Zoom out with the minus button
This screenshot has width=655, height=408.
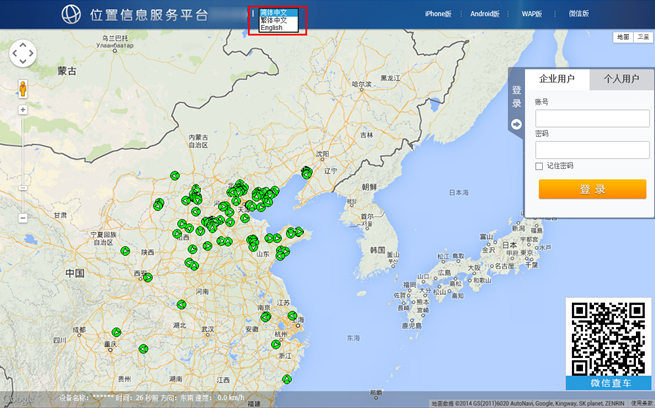22,217
